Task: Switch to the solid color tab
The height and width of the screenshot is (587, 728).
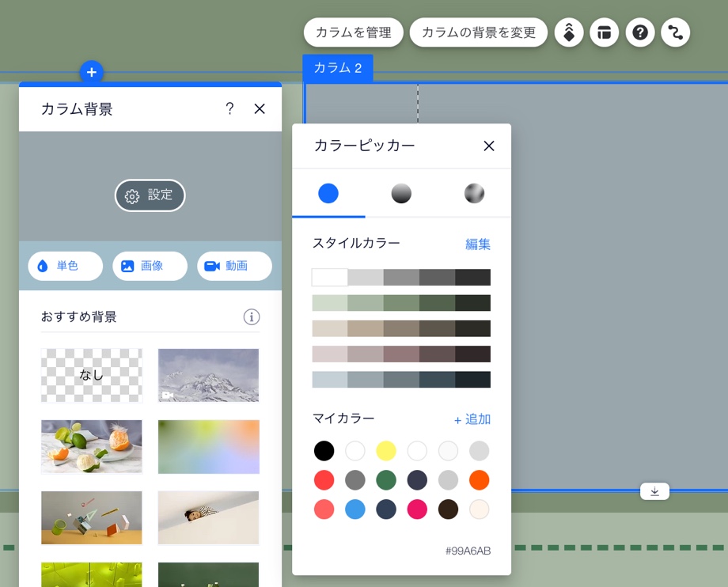Action: point(328,193)
